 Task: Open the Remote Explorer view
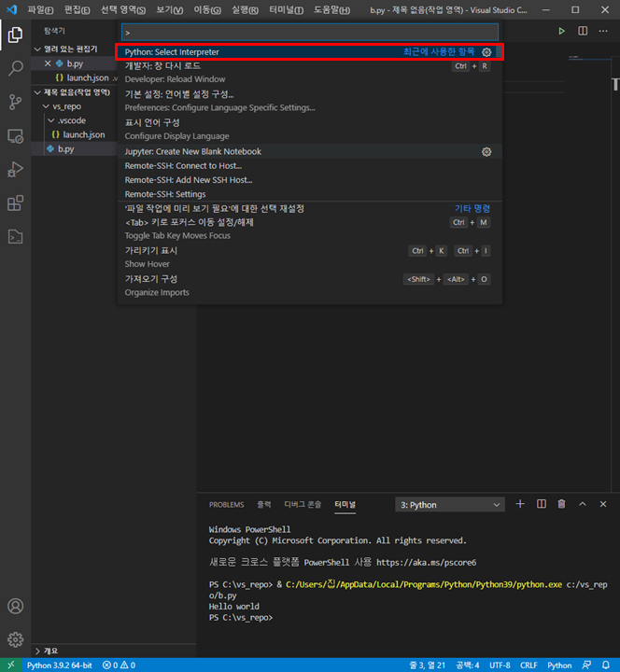pos(16,136)
